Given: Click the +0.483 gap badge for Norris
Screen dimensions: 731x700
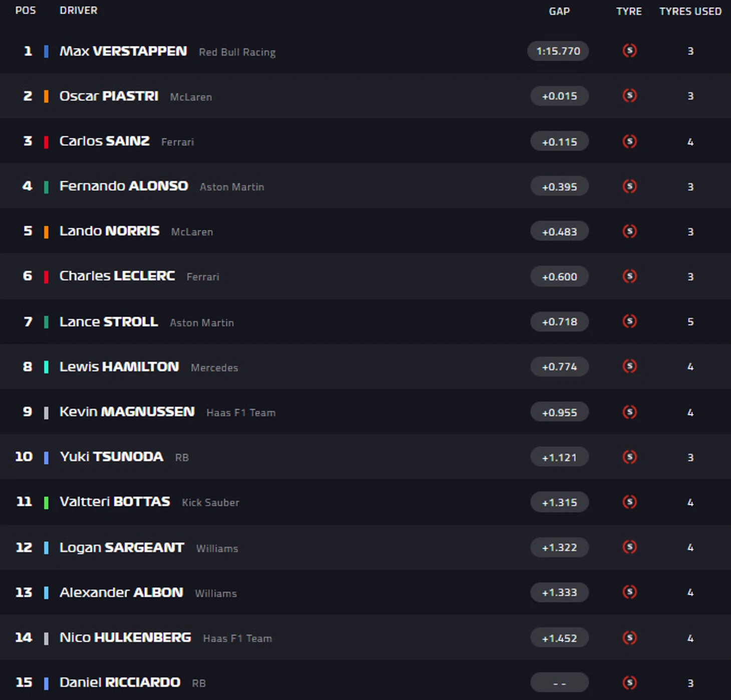Looking at the screenshot, I should tap(559, 232).
